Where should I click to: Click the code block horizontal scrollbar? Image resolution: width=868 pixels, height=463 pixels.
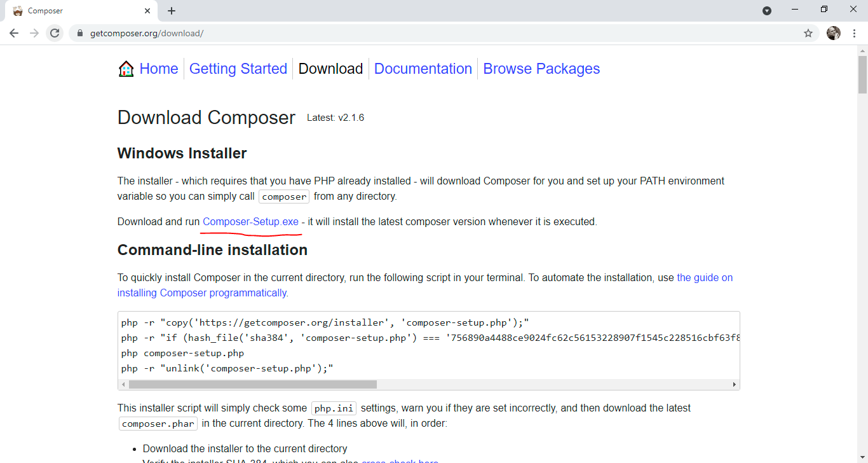252,385
